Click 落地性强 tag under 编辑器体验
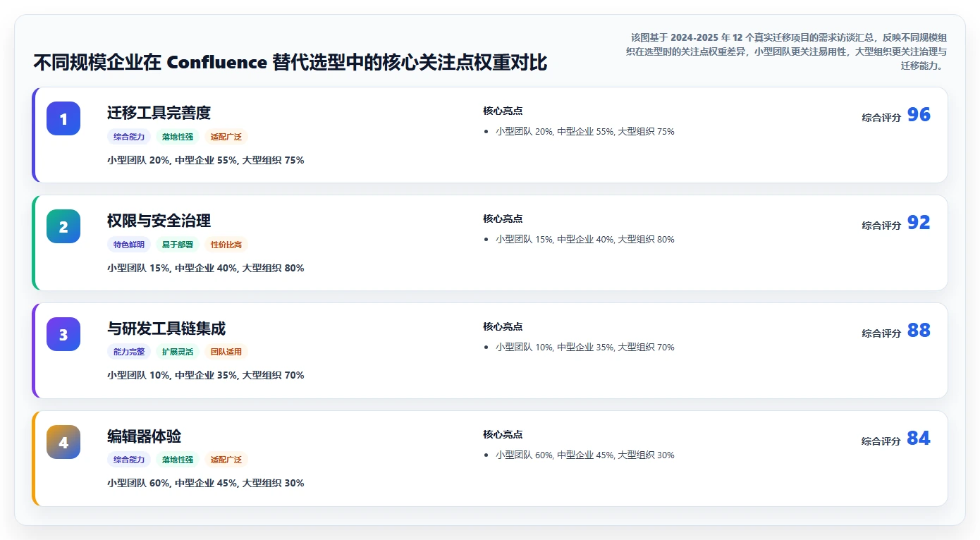 point(178,460)
